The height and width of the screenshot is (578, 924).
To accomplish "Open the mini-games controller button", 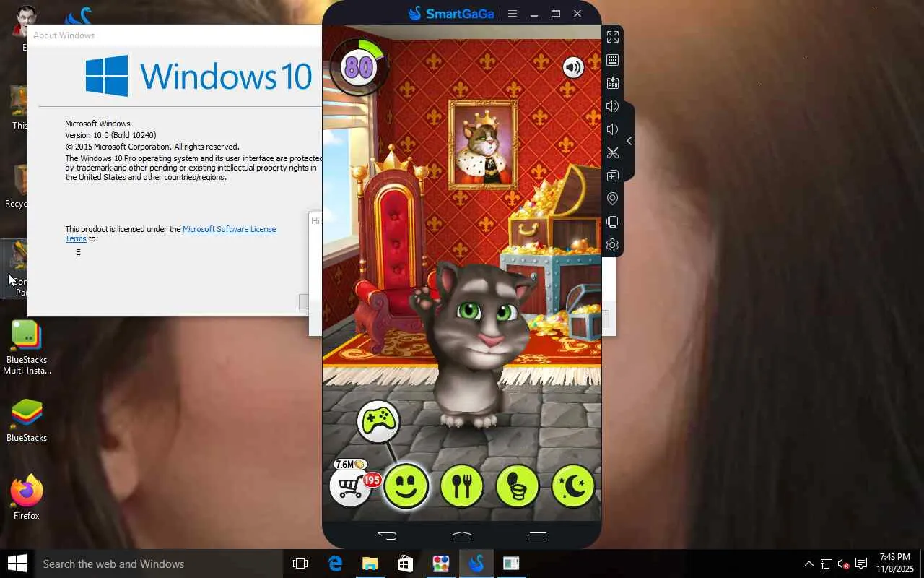I will 378,420.
